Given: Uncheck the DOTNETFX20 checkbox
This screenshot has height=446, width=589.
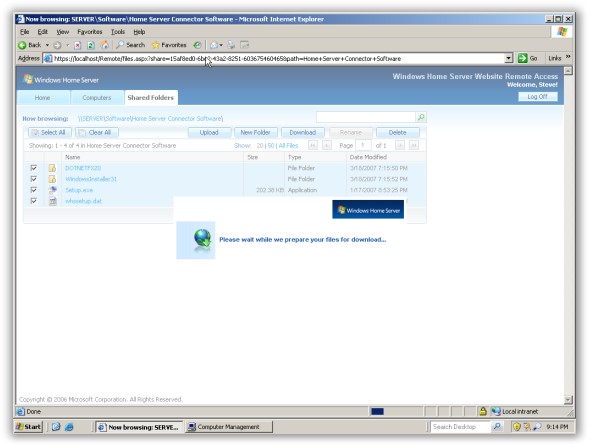Looking at the screenshot, I should point(34,168).
